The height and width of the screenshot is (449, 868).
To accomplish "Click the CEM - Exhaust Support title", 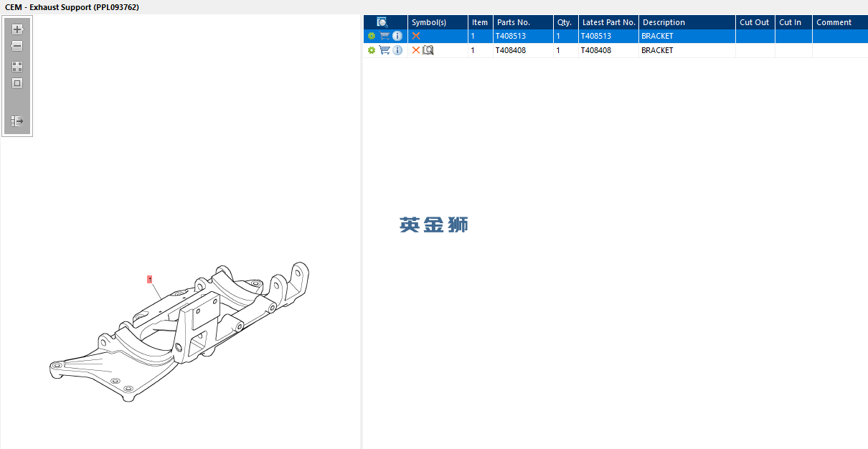I will (x=72, y=7).
